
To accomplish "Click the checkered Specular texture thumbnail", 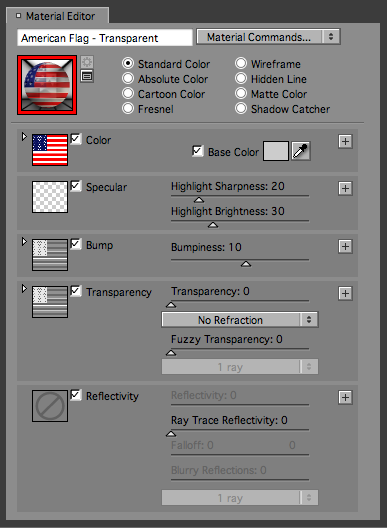I will (50, 197).
